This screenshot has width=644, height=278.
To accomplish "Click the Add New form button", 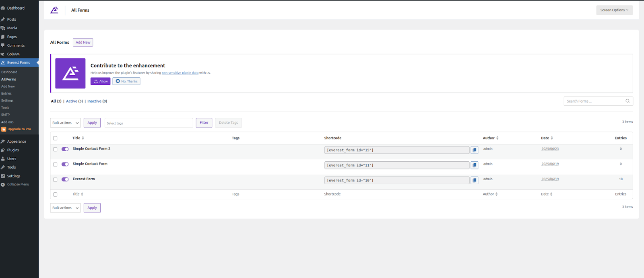I will point(83,42).
